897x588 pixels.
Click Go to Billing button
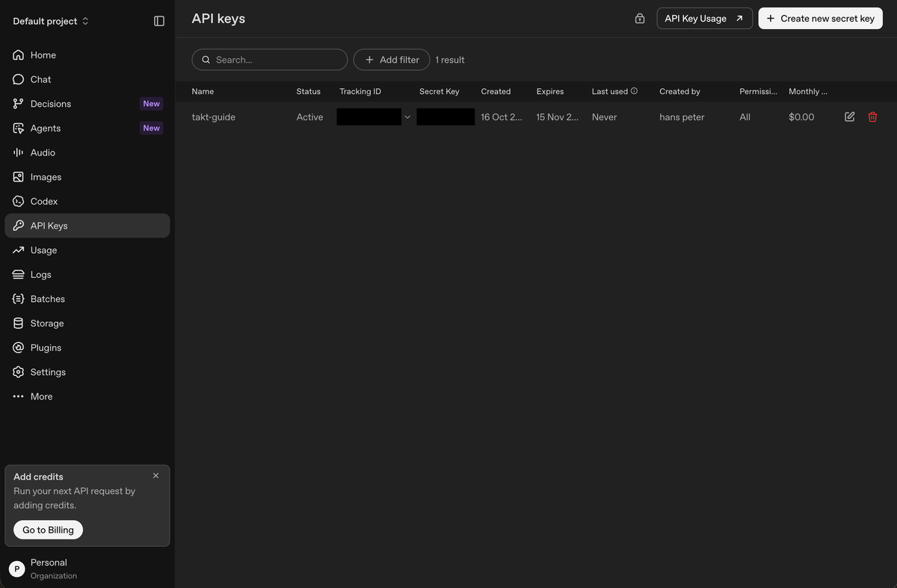coord(48,530)
